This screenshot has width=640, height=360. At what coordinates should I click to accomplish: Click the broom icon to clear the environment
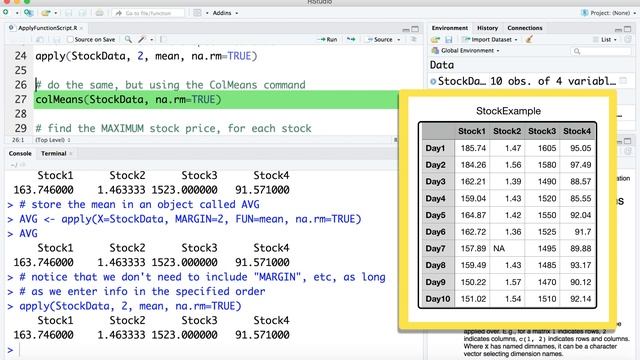529,40
